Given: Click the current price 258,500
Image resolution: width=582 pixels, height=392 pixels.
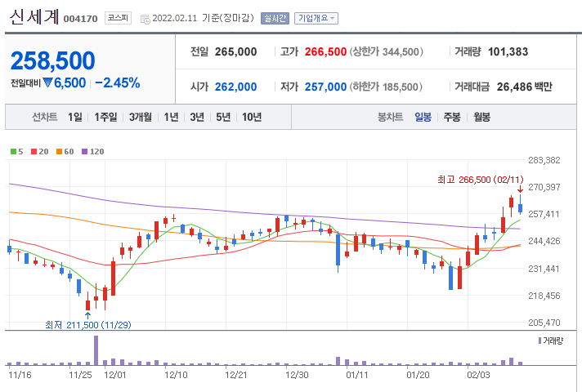Looking at the screenshot, I should coord(52,60).
